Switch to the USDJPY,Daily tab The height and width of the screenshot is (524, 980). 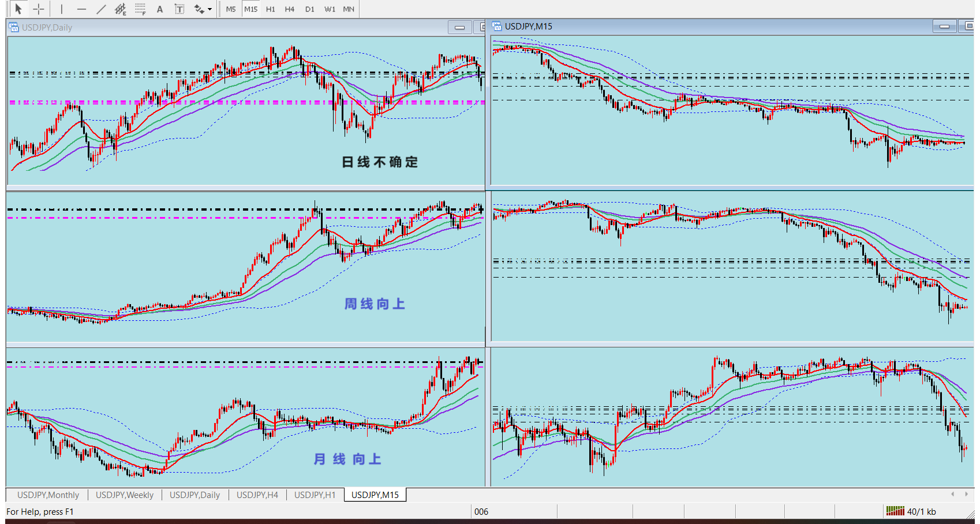coord(194,495)
